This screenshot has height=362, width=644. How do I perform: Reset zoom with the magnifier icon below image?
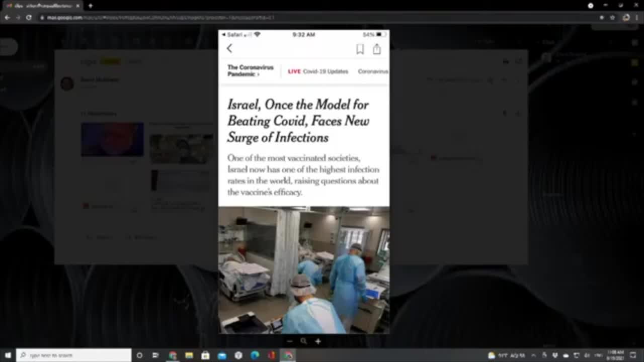(303, 341)
